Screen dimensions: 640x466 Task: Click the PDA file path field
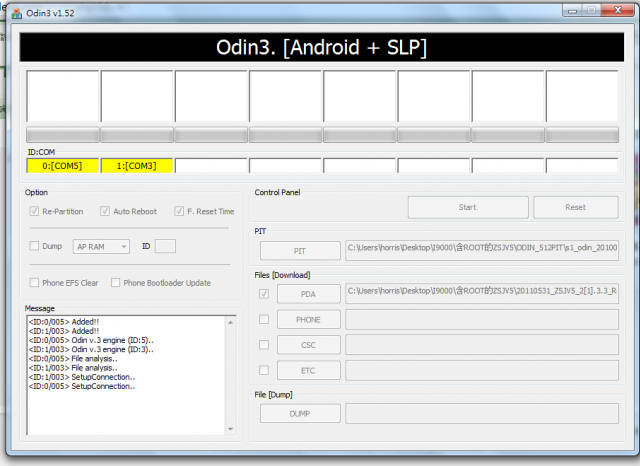[482, 293]
